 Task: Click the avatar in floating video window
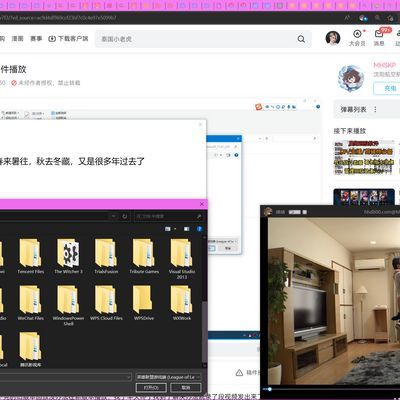point(268,212)
